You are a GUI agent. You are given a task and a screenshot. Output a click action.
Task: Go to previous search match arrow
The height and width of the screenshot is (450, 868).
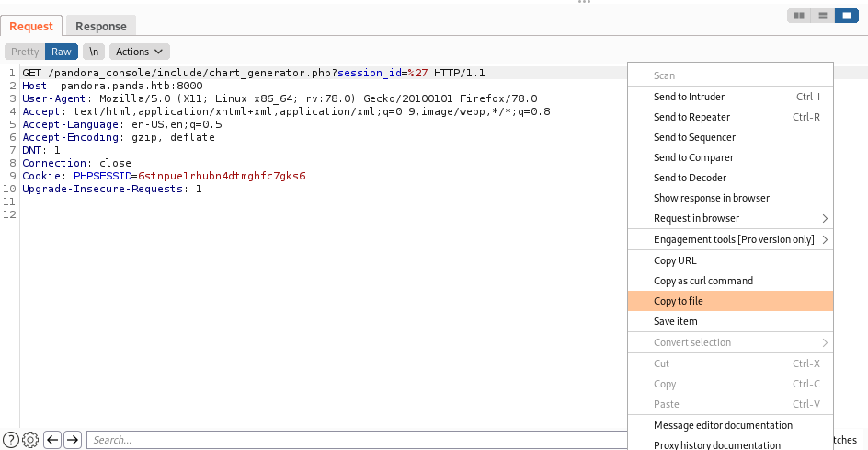[52, 440]
